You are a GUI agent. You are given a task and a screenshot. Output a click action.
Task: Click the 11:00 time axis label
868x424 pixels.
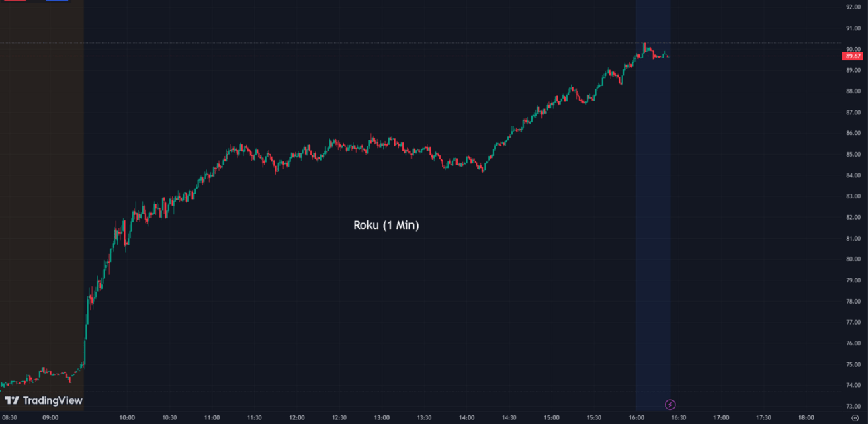pos(212,417)
